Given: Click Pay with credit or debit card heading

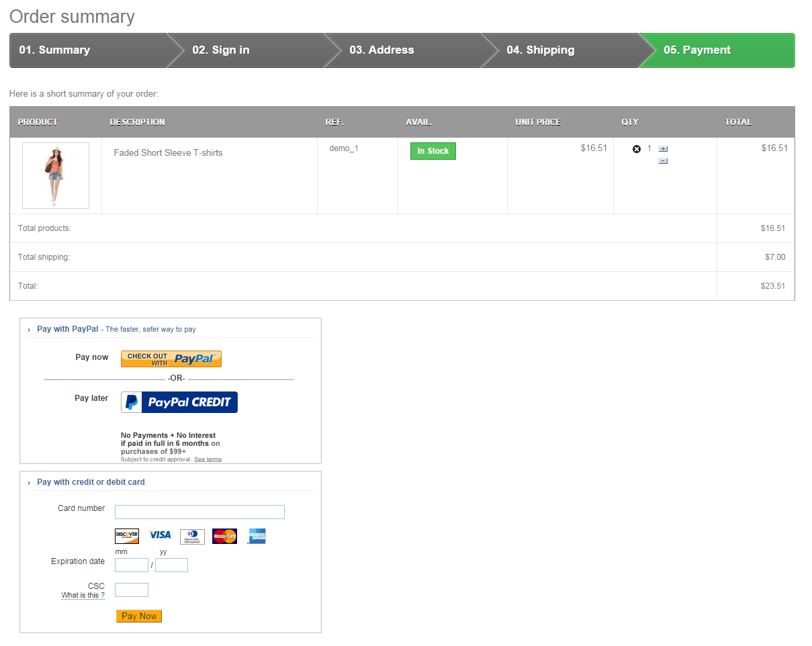Looking at the screenshot, I should click(91, 482).
